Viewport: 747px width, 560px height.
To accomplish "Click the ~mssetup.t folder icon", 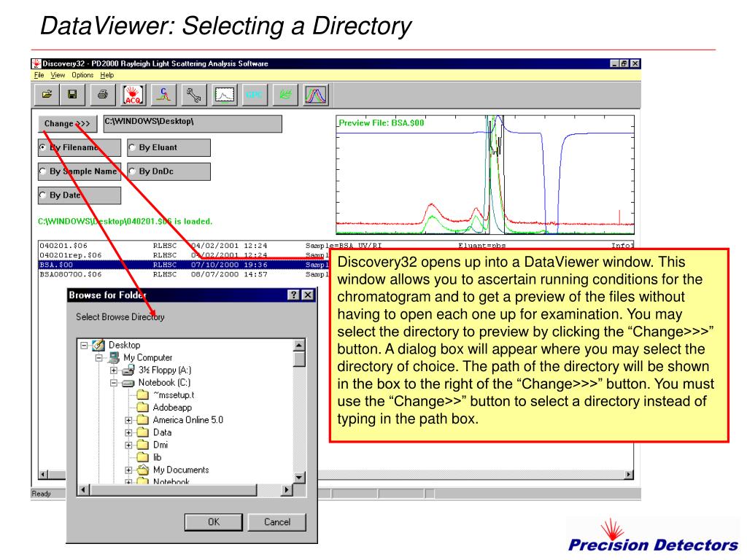I will (142, 394).
